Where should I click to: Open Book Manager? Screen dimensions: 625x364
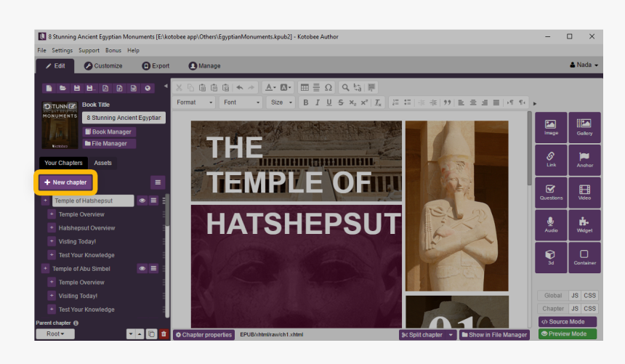click(x=108, y=132)
